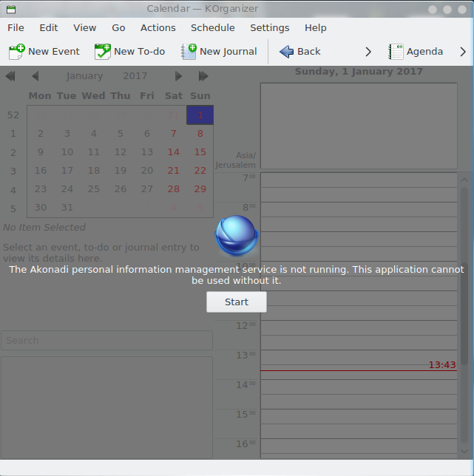
Task: Click week number 52 in mini calendar
Action: tap(13, 115)
